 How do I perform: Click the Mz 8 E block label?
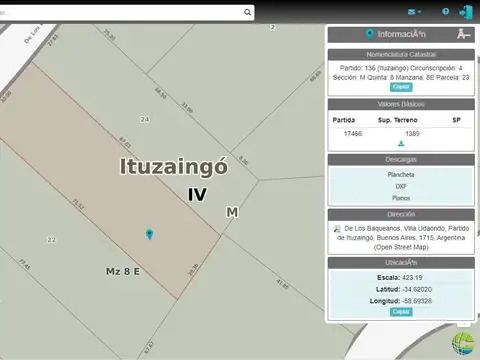(x=123, y=271)
